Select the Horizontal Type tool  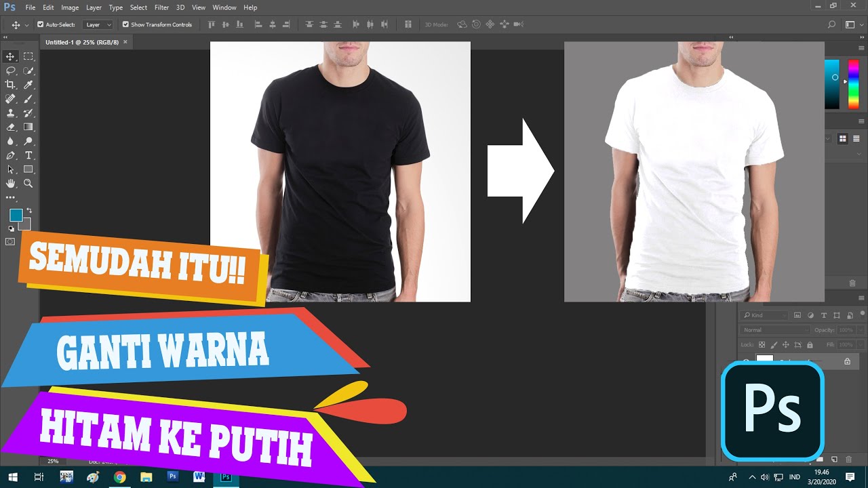point(28,155)
